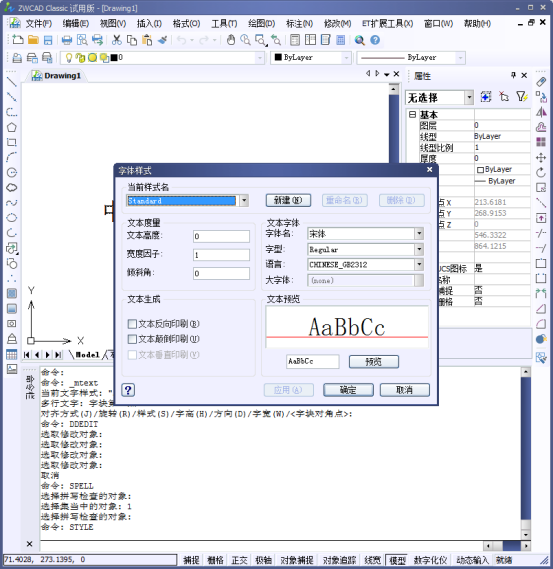Select the Spline curve tool

12,202
